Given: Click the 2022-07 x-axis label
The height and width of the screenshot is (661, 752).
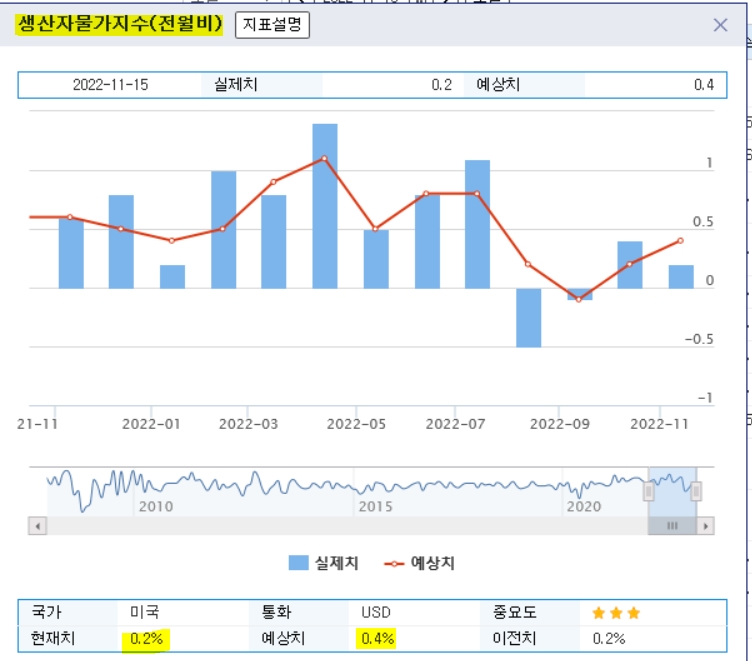Looking at the screenshot, I should pos(455,424).
